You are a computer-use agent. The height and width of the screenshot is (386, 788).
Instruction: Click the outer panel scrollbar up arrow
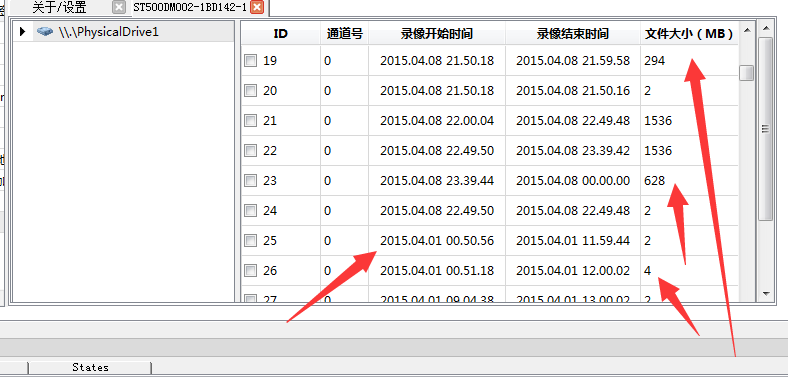(x=765, y=29)
